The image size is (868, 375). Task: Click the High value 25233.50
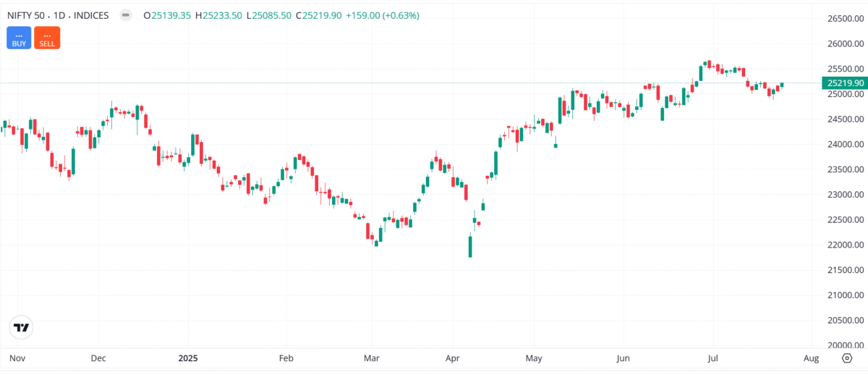[229, 15]
